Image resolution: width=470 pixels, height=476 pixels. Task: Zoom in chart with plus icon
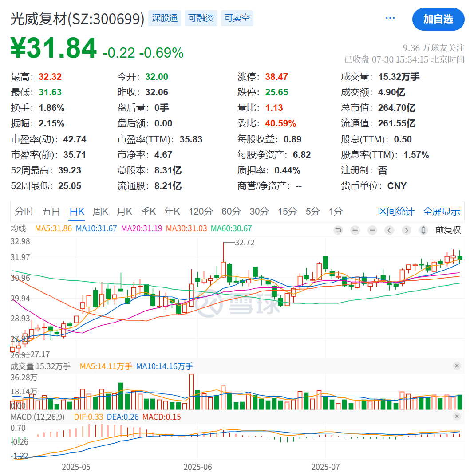[x=355, y=230]
